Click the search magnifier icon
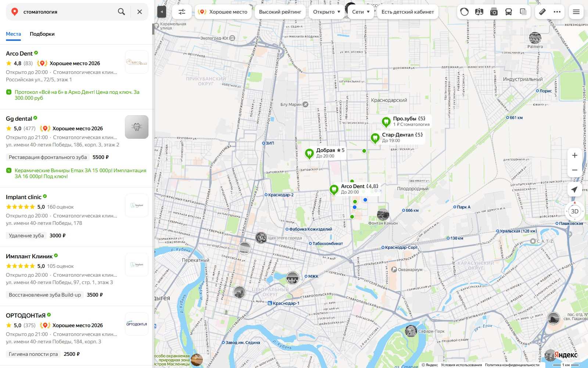 tap(121, 12)
